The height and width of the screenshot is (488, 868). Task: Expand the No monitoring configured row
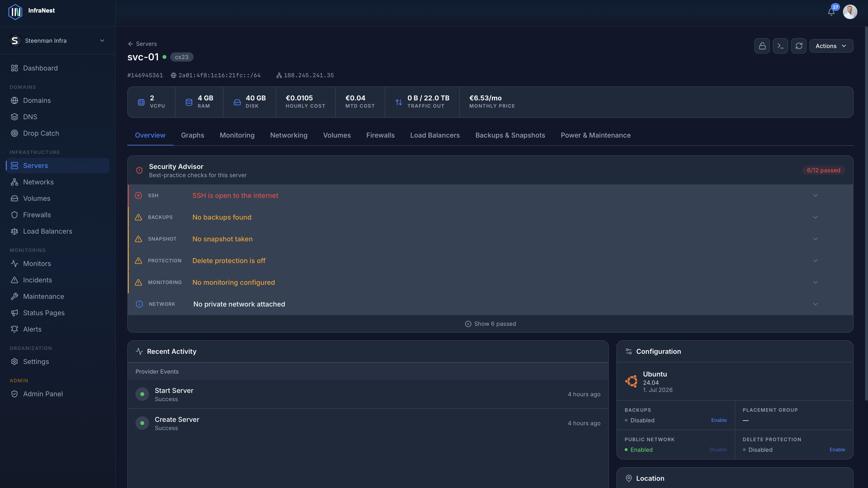point(491,282)
